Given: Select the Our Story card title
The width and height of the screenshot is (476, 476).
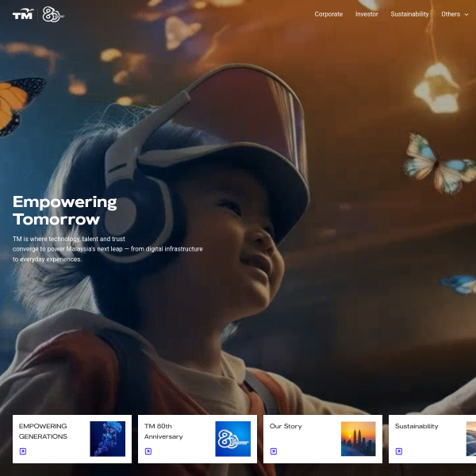Looking at the screenshot, I should coord(286,426).
